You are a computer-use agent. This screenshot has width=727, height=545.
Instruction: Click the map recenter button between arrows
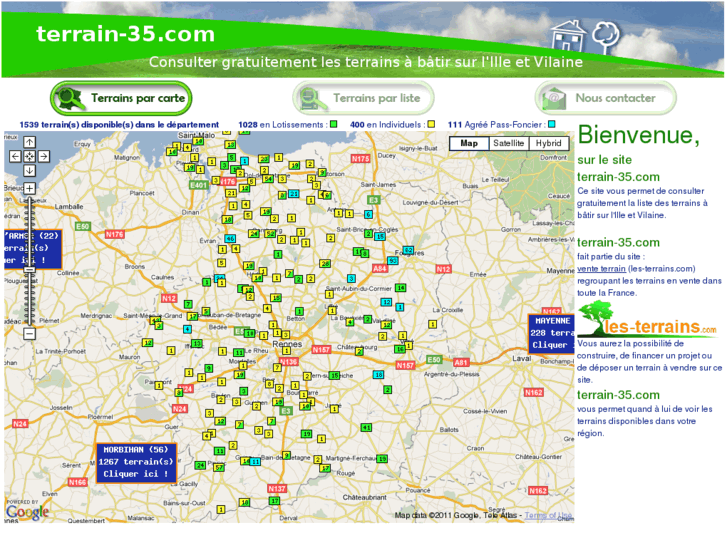(29, 156)
